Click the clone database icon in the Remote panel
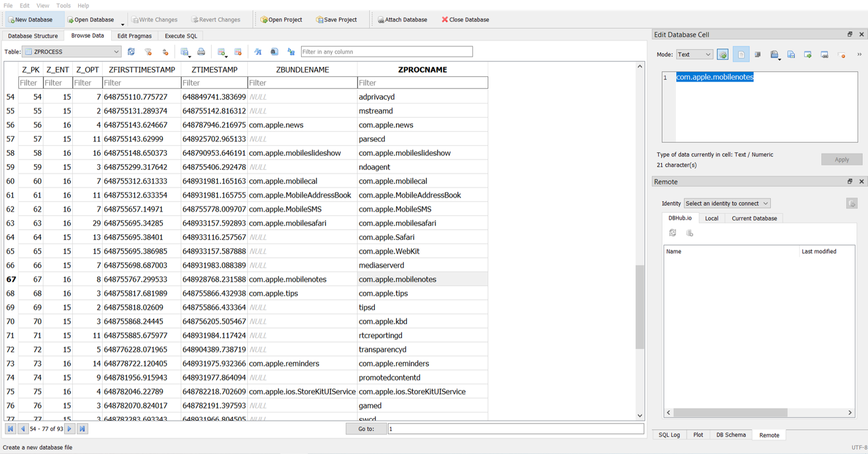 point(690,233)
